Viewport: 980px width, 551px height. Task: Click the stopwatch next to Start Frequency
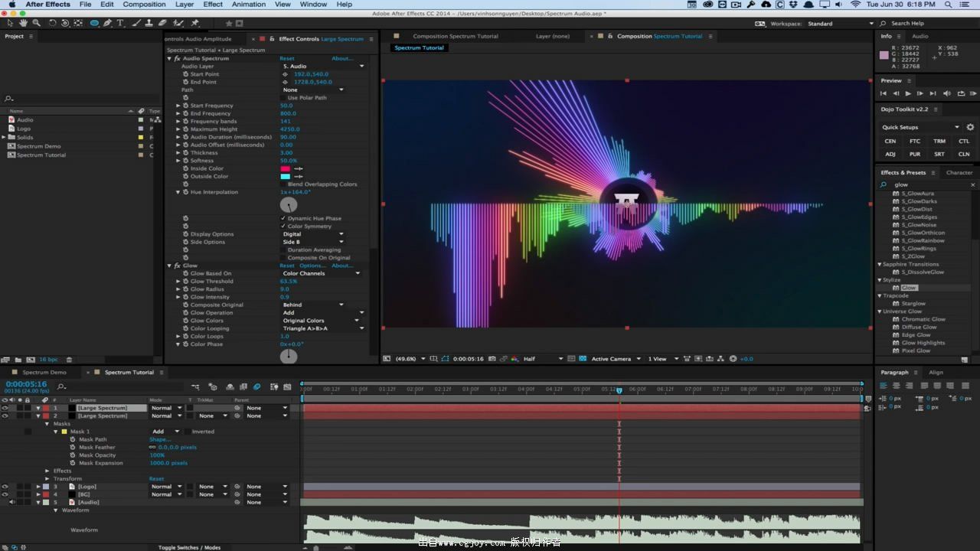click(185, 106)
